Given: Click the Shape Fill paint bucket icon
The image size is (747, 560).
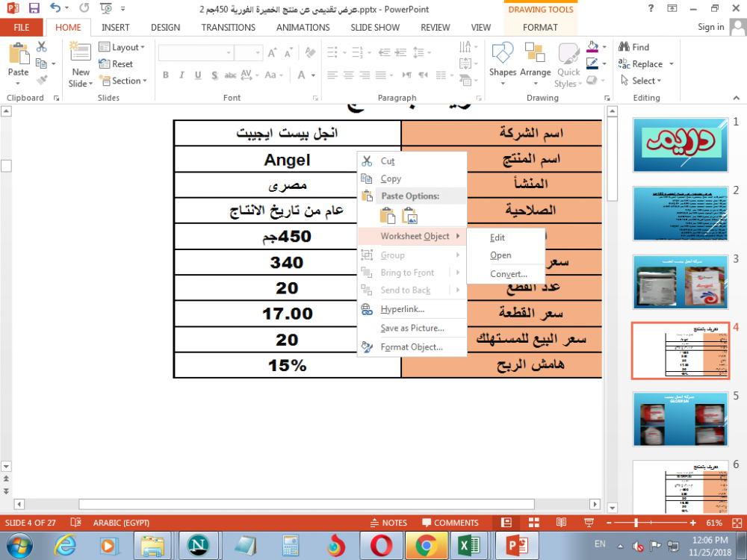Looking at the screenshot, I should [592, 46].
